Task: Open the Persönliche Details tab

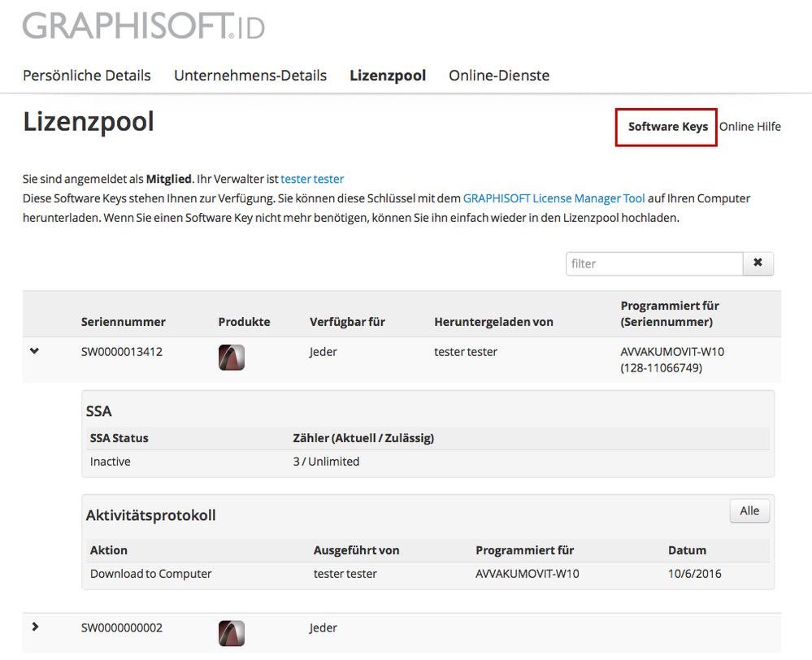Action: [x=87, y=76]
